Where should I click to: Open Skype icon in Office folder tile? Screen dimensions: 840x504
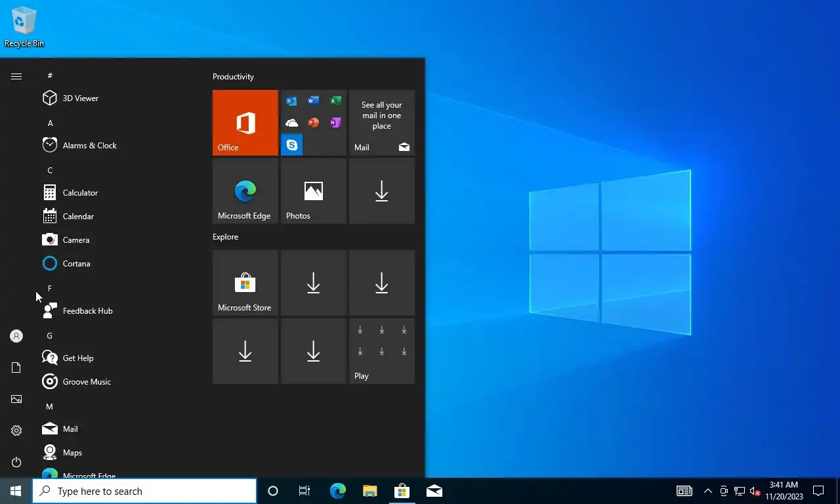tap(291, 144)
